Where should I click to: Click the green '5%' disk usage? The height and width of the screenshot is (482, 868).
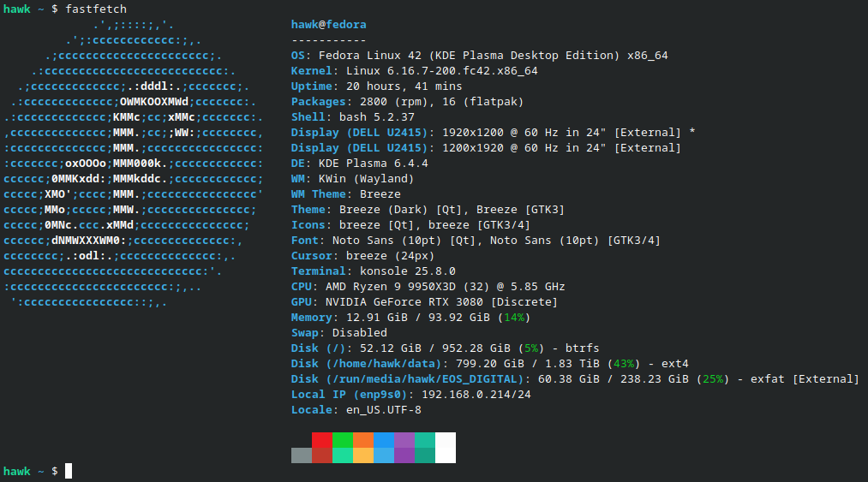[x=531, y=348]
